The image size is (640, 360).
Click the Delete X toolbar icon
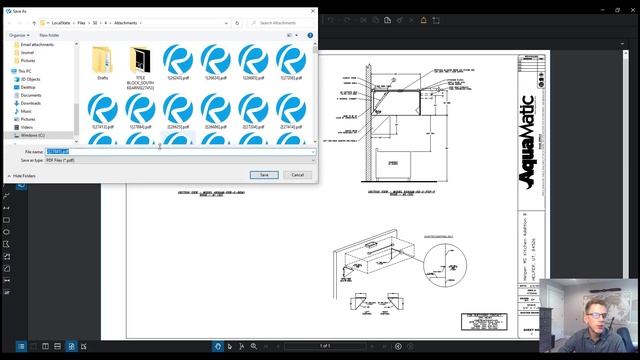pyautogui.click(x=411, y=20)
